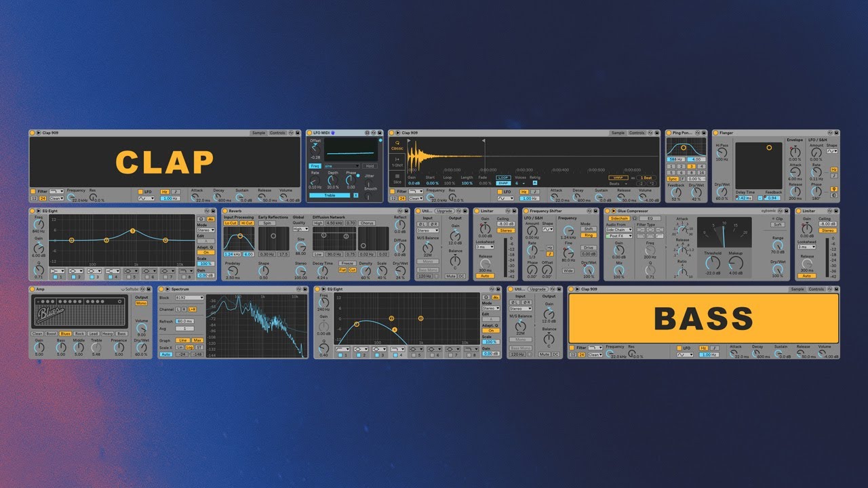Viewport: 868px width, 488px height.
Task: Open Block 8192 dropdown in Spectrum
Action: (190, 298)
